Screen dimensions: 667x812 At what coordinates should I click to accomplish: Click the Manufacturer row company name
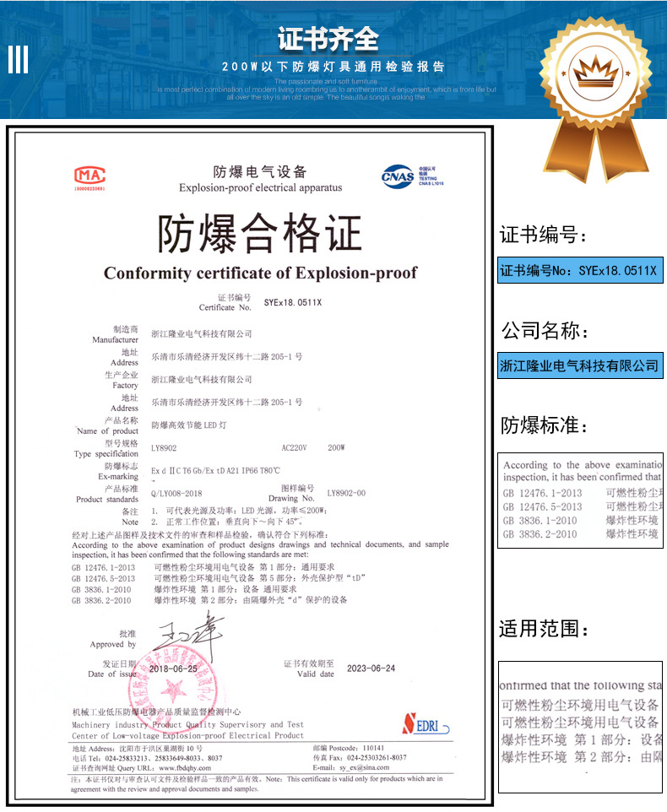coord(202,334)
